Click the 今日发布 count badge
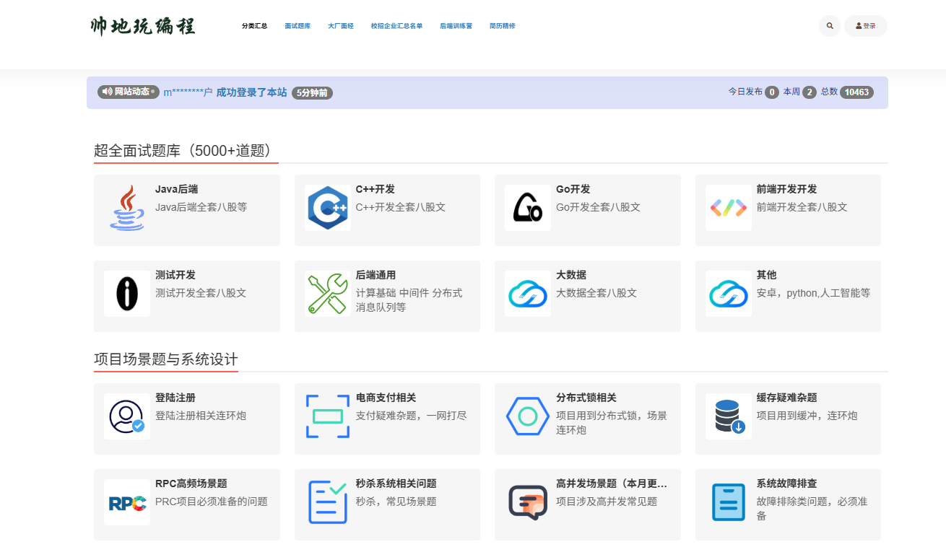 [x=772, y=92]
